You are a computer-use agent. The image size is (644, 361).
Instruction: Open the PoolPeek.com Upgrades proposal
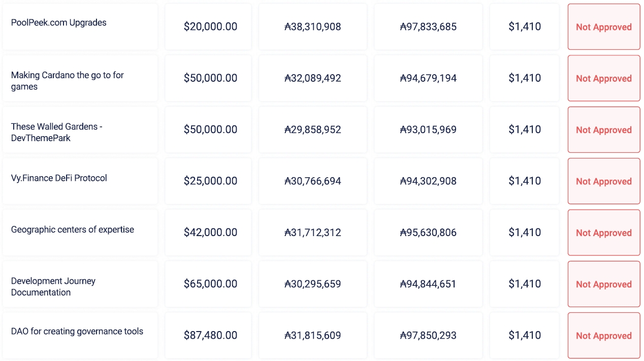pyautogui.click(x=59, y=23)
